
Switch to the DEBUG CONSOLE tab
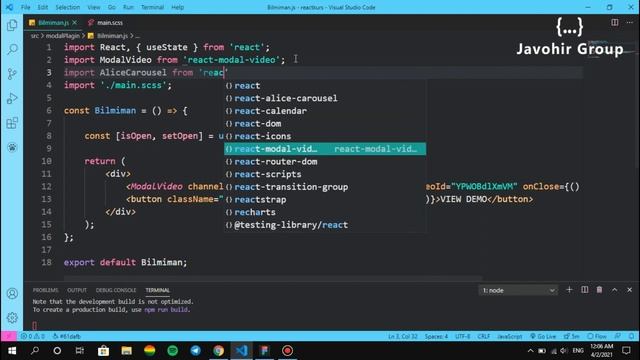coord(116,290)
